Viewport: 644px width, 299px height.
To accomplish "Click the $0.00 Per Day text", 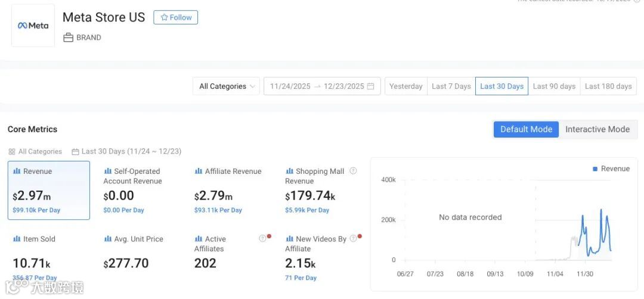I will click(x=123, y=210).
